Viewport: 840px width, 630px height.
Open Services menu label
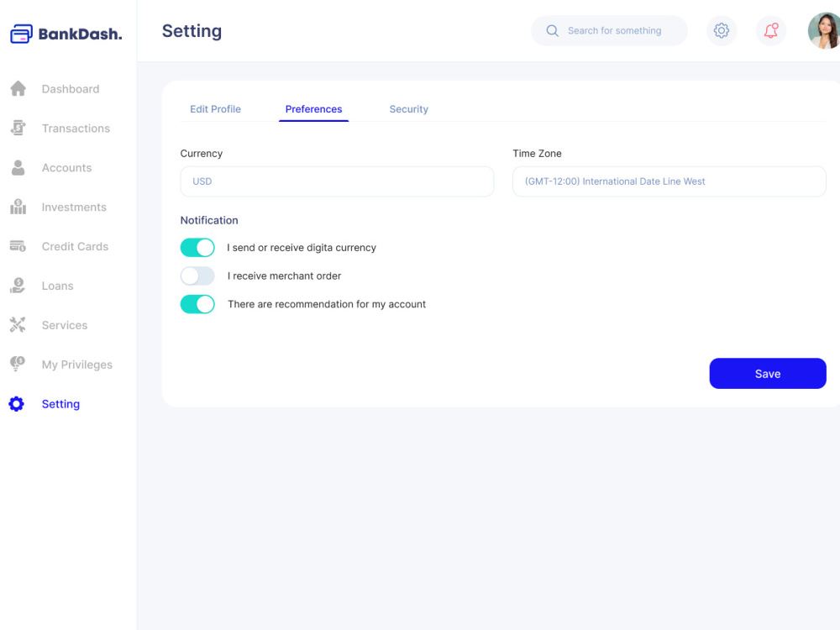tap(65, 325)
